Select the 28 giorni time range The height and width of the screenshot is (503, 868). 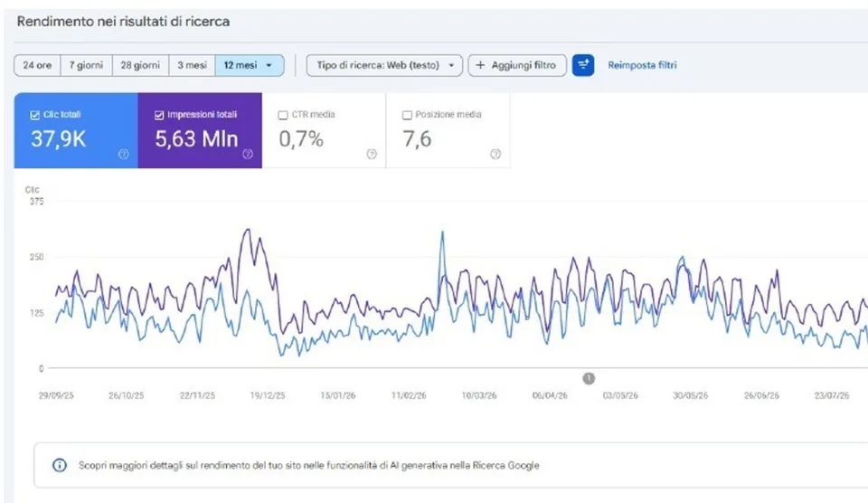point(141,65)
